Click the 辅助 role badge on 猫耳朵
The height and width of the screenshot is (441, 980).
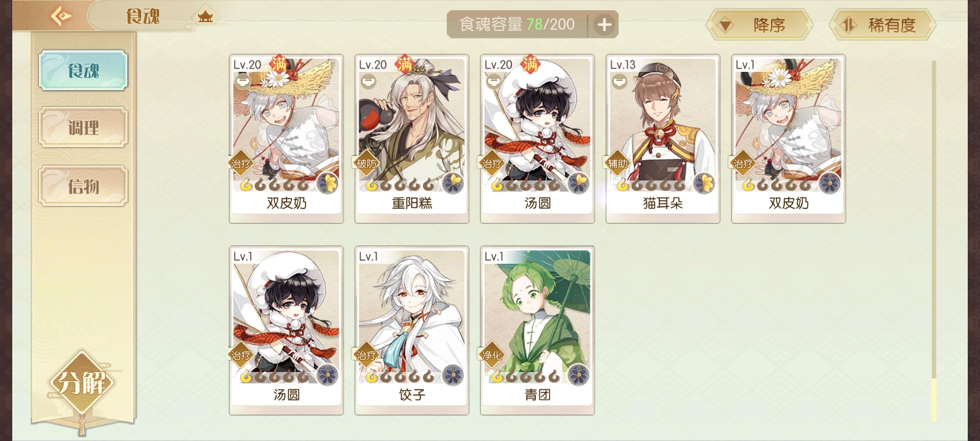pyautogui.click(x=617, y=164)
